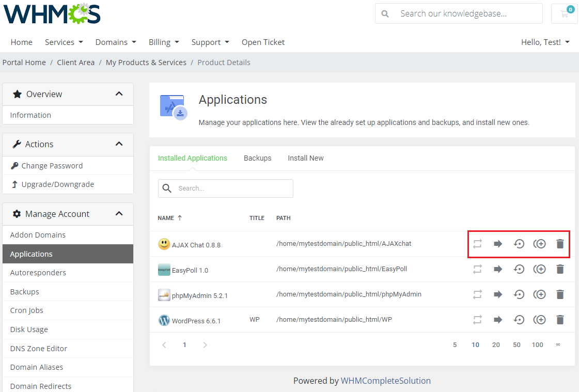This screenshot has width=579, height=392.
Task: Click the WordPress logo icon
Action: [x=164, y=320]
